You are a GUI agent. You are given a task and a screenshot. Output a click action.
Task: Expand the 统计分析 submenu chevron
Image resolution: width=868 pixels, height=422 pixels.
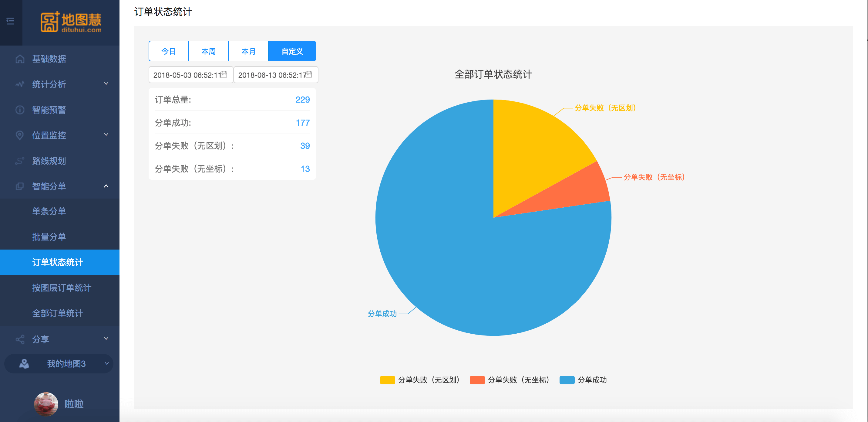[x=106, y=84]
